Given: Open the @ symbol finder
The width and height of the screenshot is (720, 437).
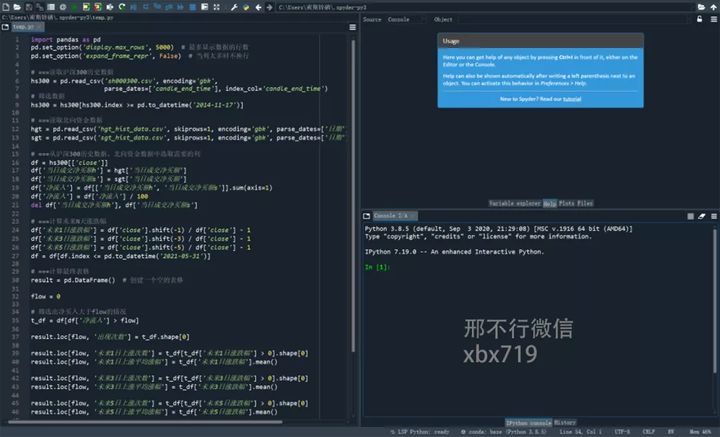Looking at the screenshot, I should pyautogui.click(x=63, y=7).
